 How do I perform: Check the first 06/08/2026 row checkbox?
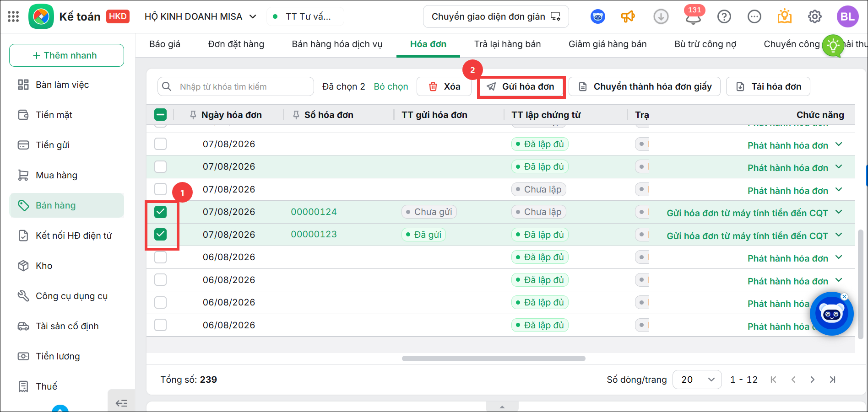[161, 257]
